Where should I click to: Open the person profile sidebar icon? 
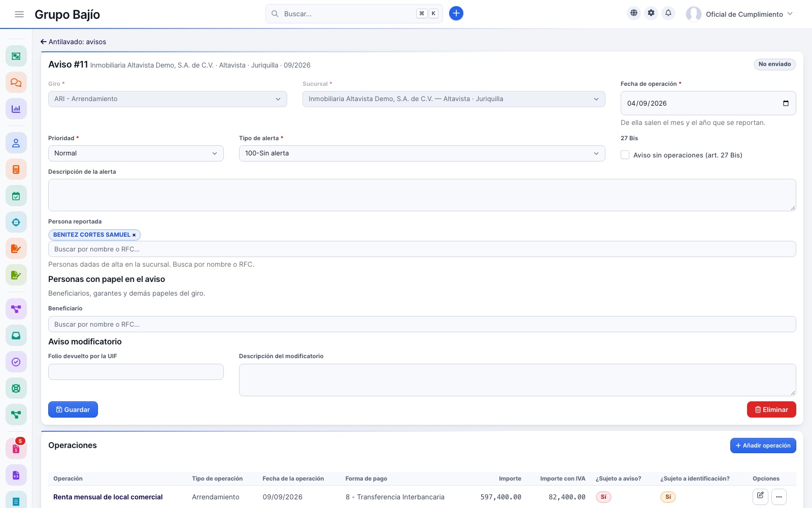coord(16,143)
